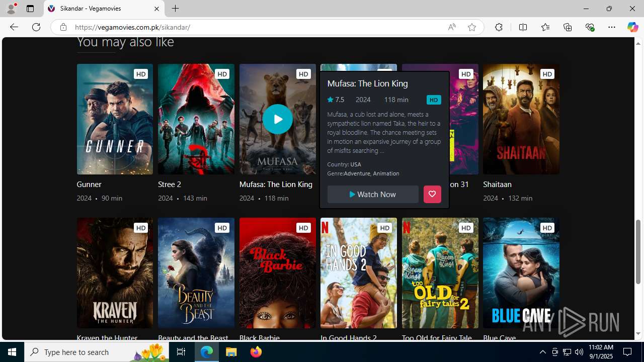Open the Collections panel

click(568, 27)
